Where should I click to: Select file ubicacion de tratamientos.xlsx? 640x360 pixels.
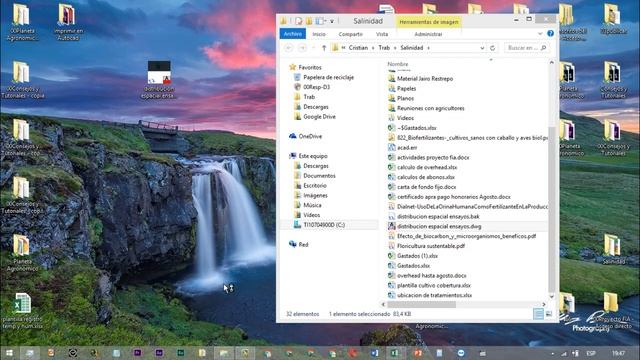click(x=434, y=295)
